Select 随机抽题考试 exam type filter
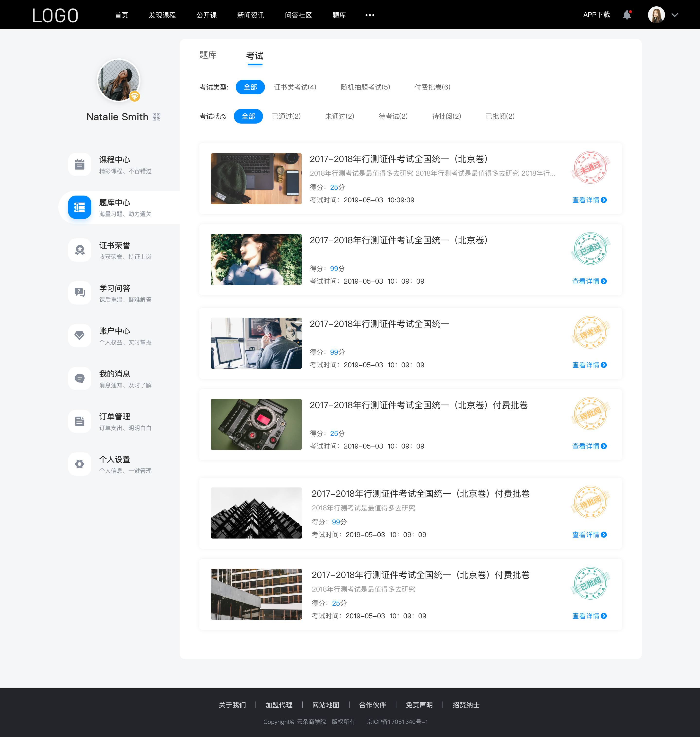Image resolution: width=700 pixels, height=737 pixels. tap(366, 87)
